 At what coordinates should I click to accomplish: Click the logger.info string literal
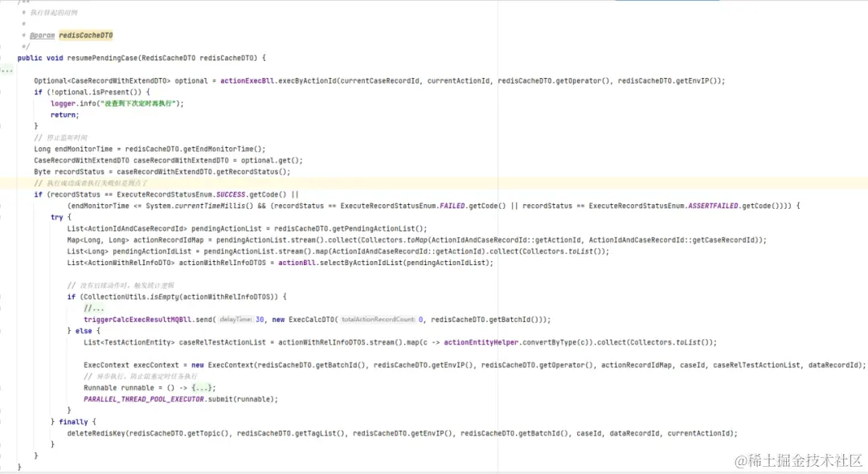pos(137,104)
